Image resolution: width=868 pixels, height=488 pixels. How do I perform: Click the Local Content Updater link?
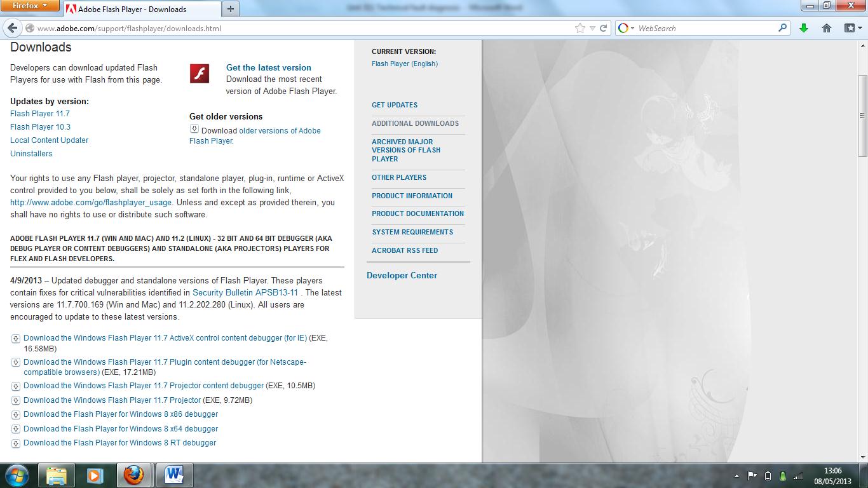[x=50, y=140]
